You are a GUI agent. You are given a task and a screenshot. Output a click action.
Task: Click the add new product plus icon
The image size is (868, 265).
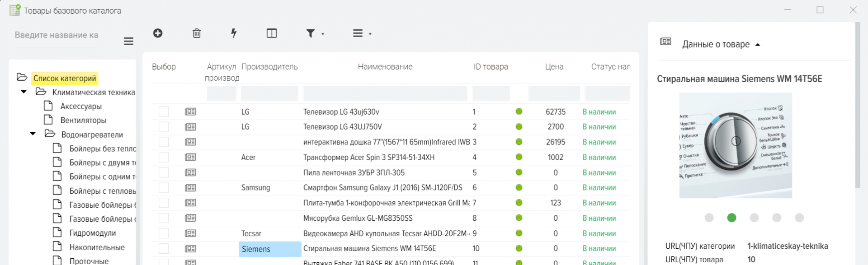[158, 33]
